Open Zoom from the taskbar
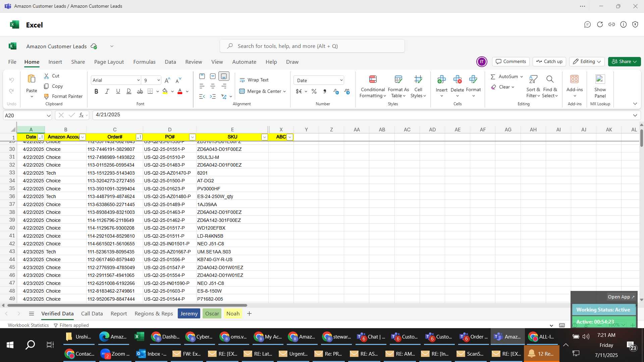The image size is (644, 362). (115, 354)
